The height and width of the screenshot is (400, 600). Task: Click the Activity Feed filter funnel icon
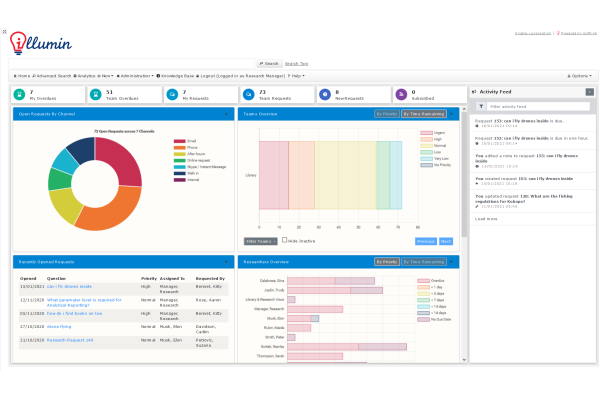point(481,105)
